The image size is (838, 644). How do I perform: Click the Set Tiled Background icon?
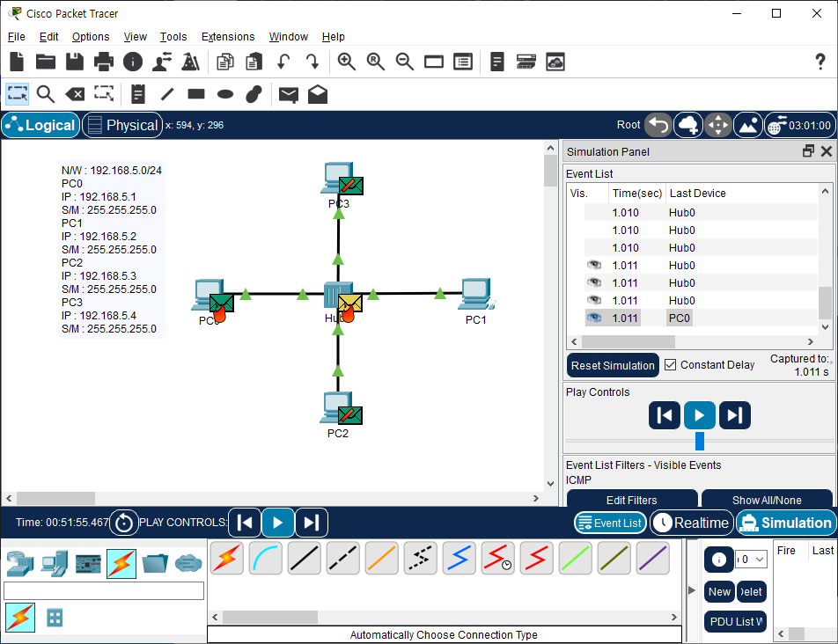coord(747,126)
